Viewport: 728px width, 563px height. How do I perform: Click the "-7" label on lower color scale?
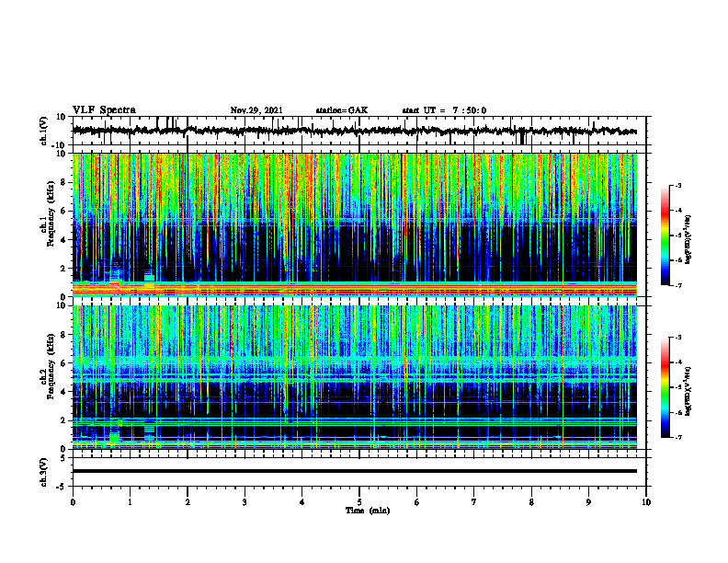click(x=677, y=437)
